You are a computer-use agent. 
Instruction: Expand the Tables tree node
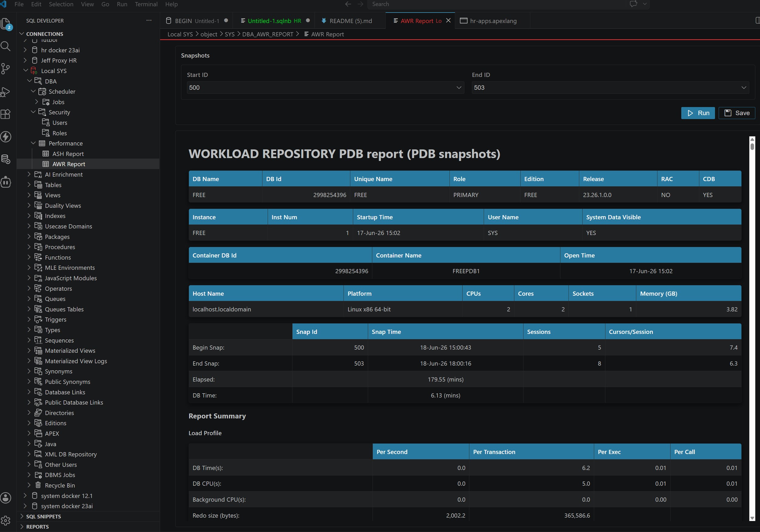[x=29, y=185]
